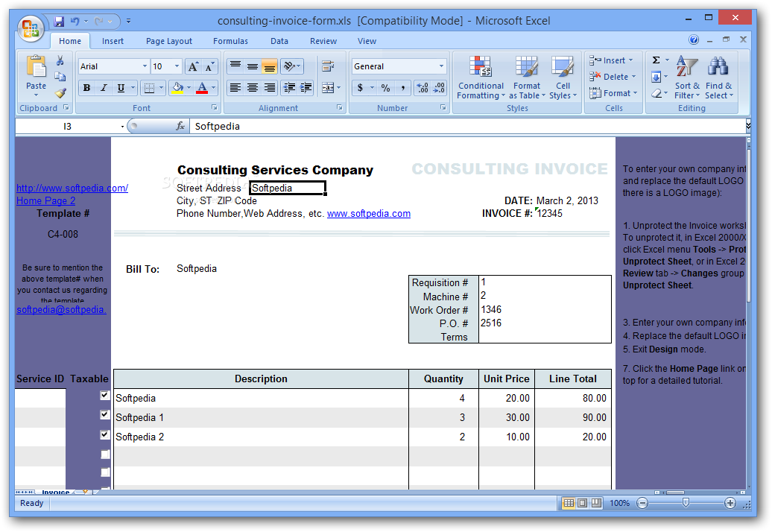The image size is (772, 532).
Task: Uncheck Taxable box for Softpedia row
Action: point(105,395)
